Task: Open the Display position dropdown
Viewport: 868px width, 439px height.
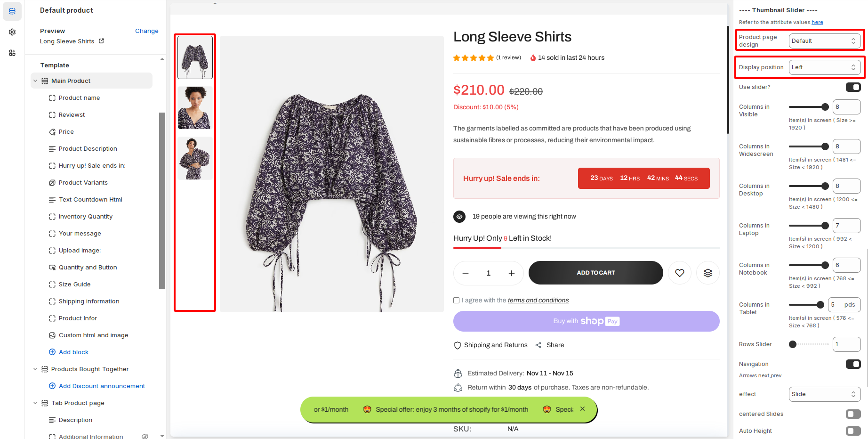Action: (824, 67)
